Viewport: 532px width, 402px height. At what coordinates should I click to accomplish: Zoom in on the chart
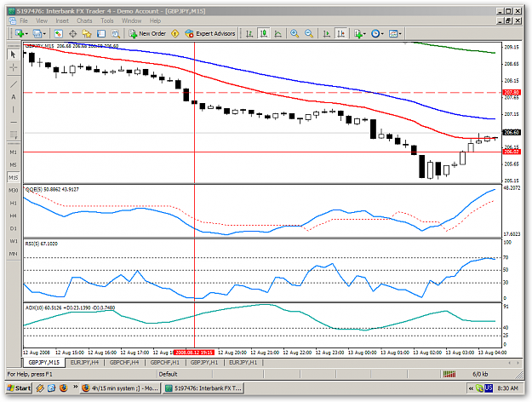coord(295,33)
